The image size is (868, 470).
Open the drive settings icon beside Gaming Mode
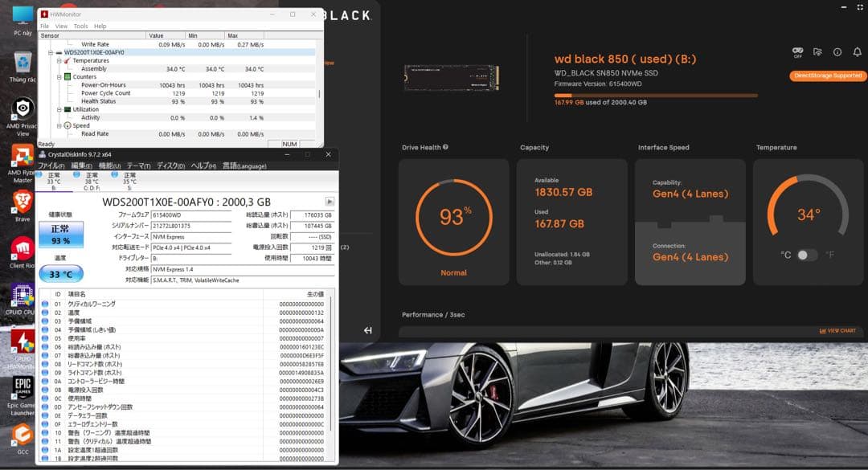(x=817, y=52)
